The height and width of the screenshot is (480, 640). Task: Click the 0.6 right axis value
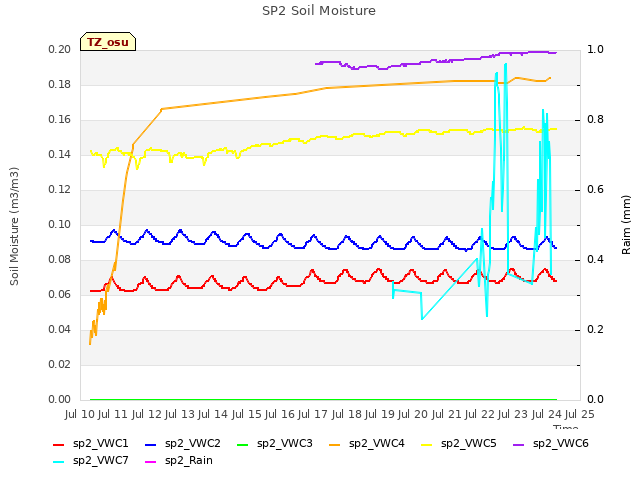click(x=595, y=190)
